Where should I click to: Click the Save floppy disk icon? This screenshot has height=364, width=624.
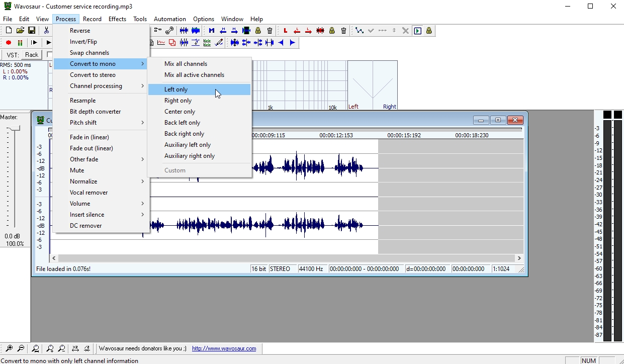[31, 31]
